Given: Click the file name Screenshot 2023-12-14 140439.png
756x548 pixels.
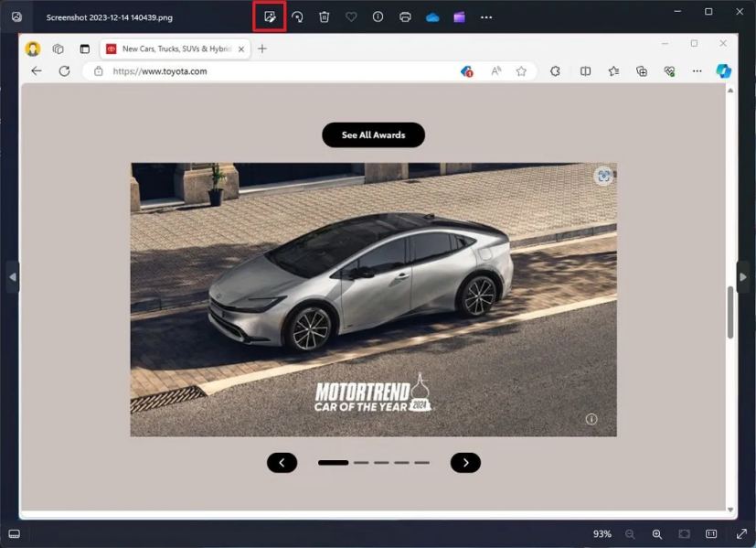Looking at the screenshot, I should pos(110,17).
